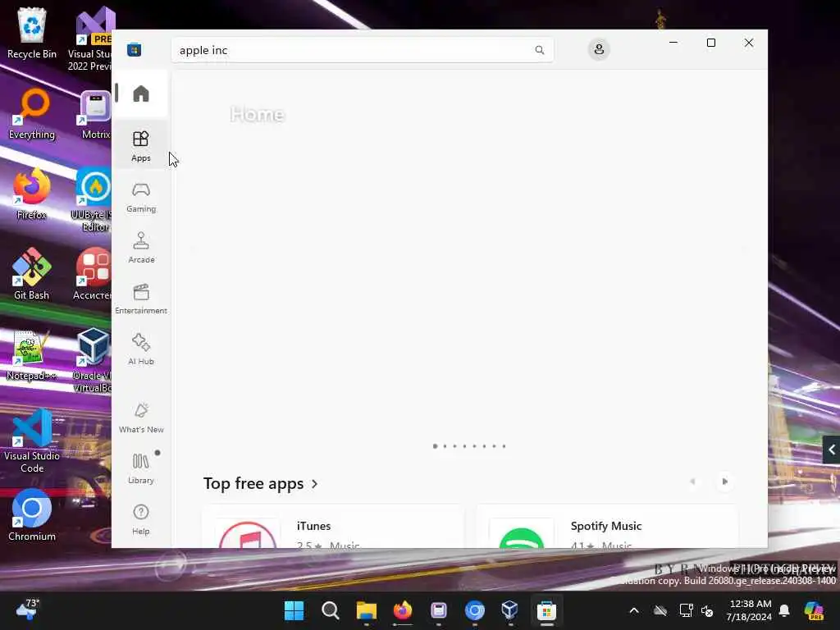
Task: Open Oracle VirtualBox desktop shortcut
Action: pos(92,361)
